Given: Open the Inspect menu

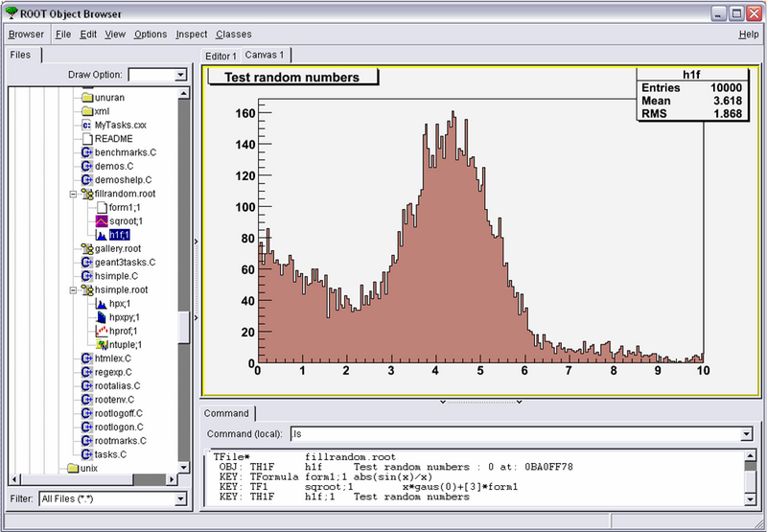Looking at the screenshot, I should (191, 35).
